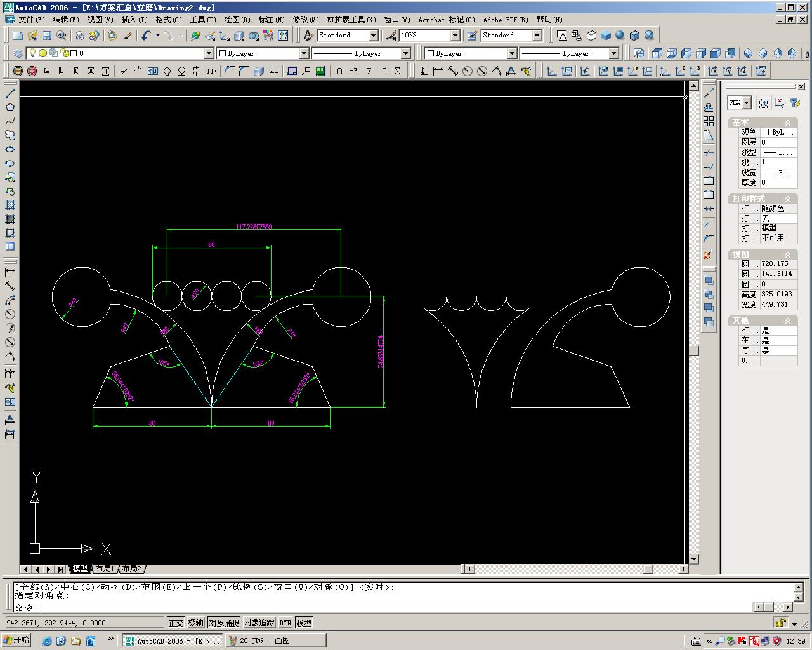
Task: Click the command line input field
Action: (384, 607)
